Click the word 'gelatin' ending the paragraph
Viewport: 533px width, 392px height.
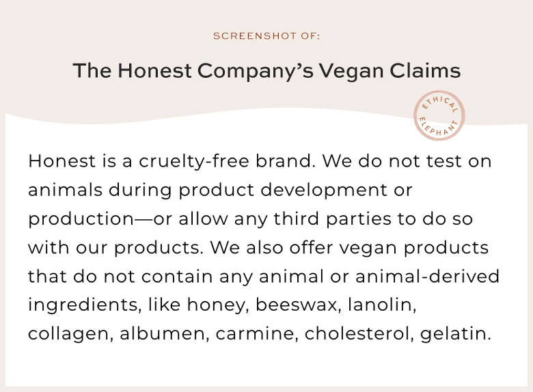[x=456, y=334]
